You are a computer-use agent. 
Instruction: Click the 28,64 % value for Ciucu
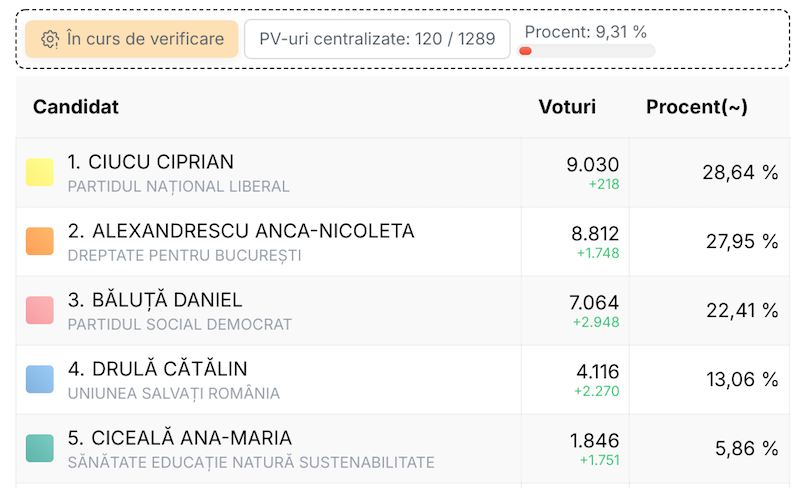[740, 172]
